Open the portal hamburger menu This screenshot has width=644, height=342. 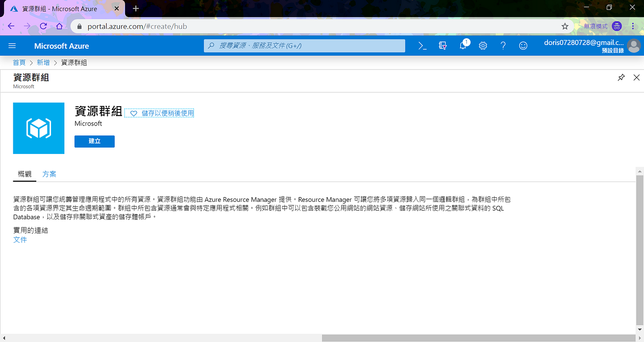(12, 46)
